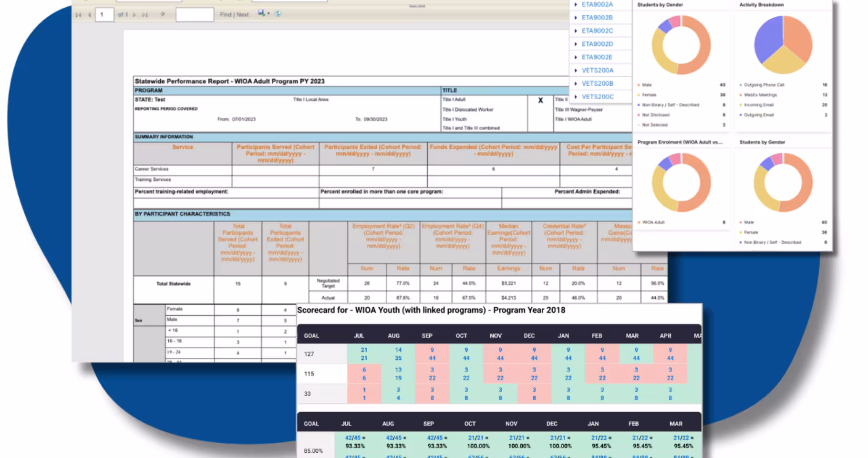Click the next page navigation icon
Screen dimensions: 868x458
134,14
